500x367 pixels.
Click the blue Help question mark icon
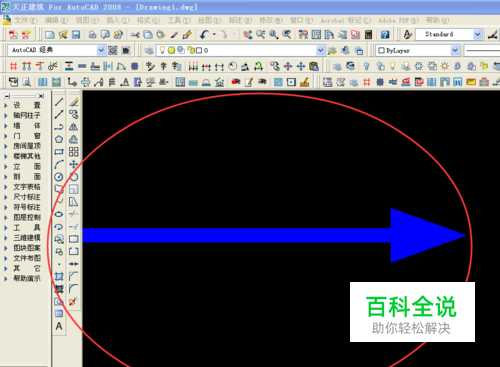pos(385,34)
